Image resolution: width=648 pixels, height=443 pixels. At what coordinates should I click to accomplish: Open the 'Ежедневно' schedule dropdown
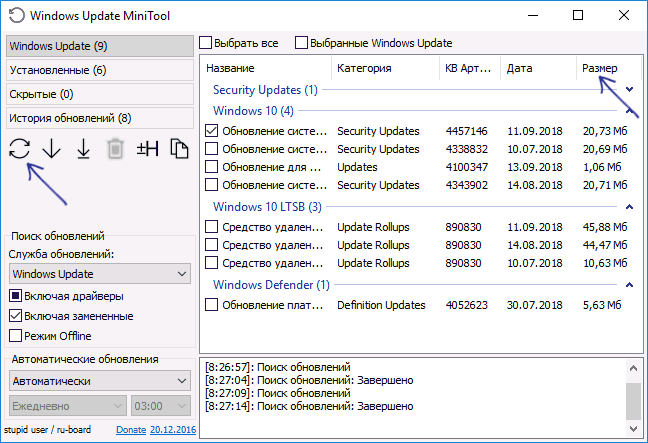click(68, 406)
